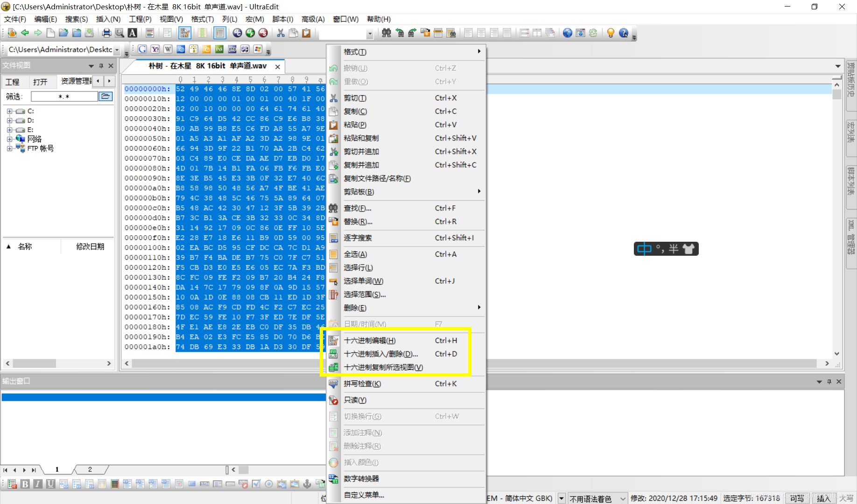The image size is (857, 504).
Task: Click the red US toolbar icon
Action: [x=263, y=33]
